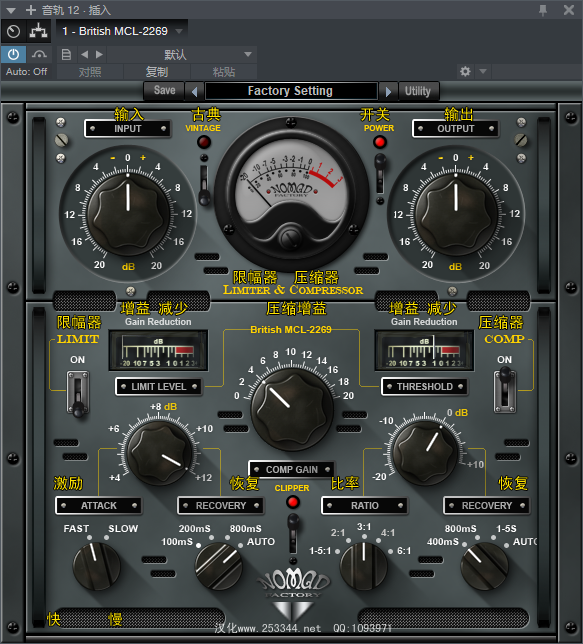Click the CLIPPER red LED
The width and height of the screenshot is (583, 644).
click(x=293, y=502)
